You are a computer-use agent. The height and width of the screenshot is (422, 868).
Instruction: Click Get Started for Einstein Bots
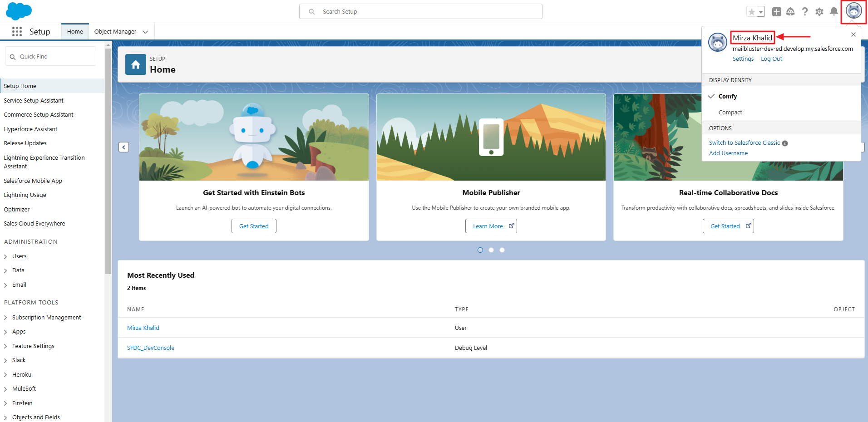(254, 226)
